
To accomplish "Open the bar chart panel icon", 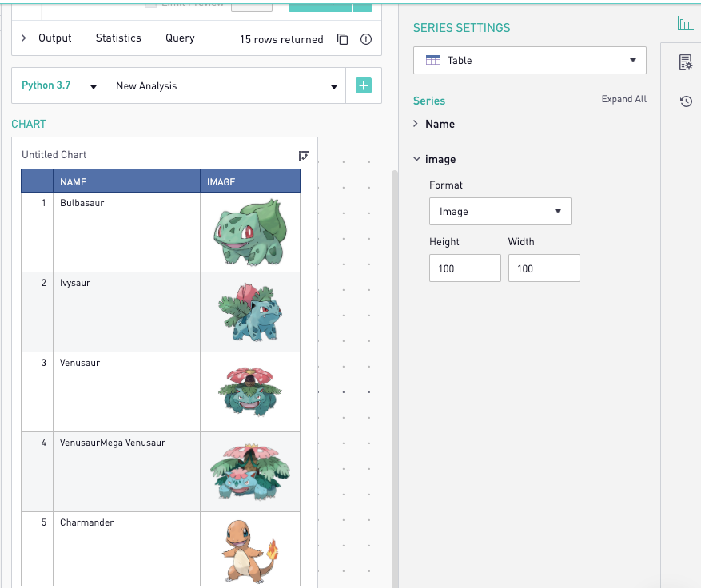I will tap(685, 23).
